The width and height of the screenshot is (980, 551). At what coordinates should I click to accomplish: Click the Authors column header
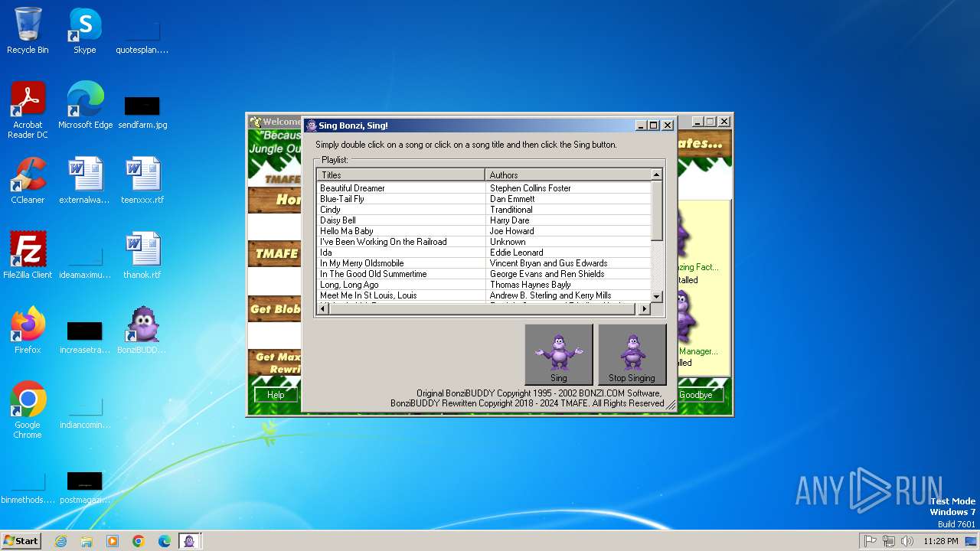[x=568, y=175]
